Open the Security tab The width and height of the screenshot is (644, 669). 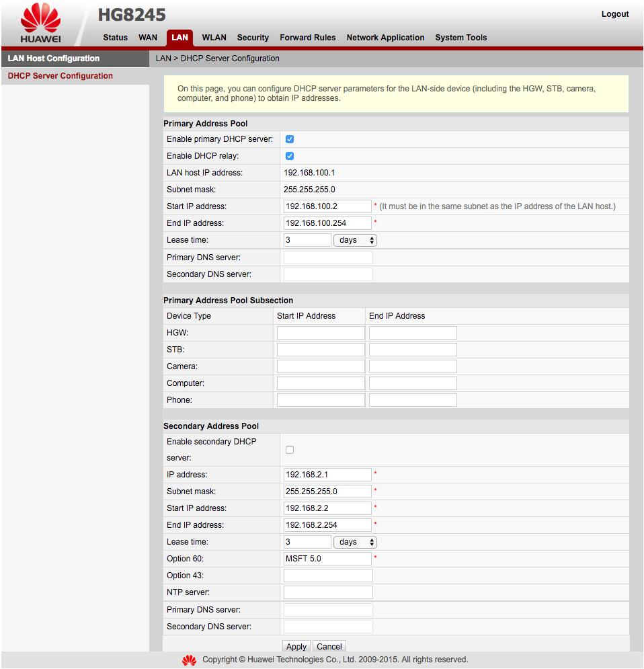253,38
